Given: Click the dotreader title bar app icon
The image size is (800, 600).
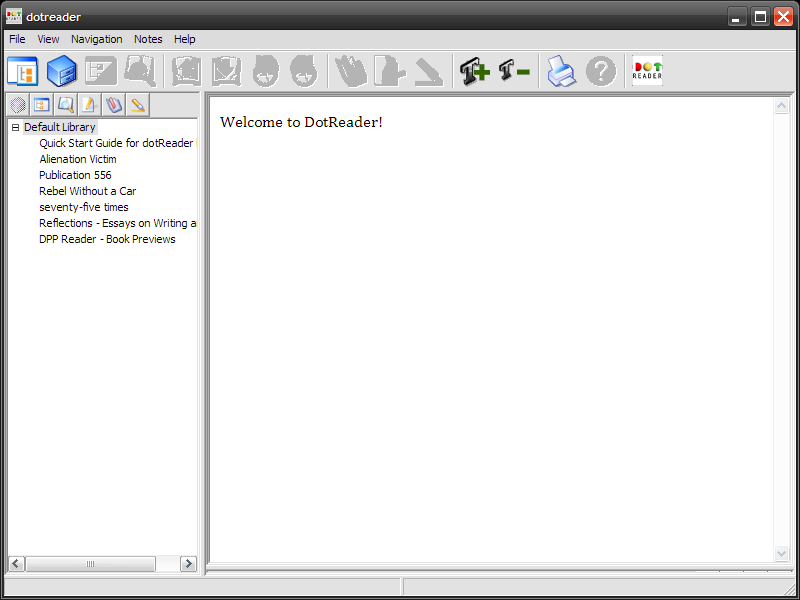Looking at the screenshot, I should click(x=14, y=17).
